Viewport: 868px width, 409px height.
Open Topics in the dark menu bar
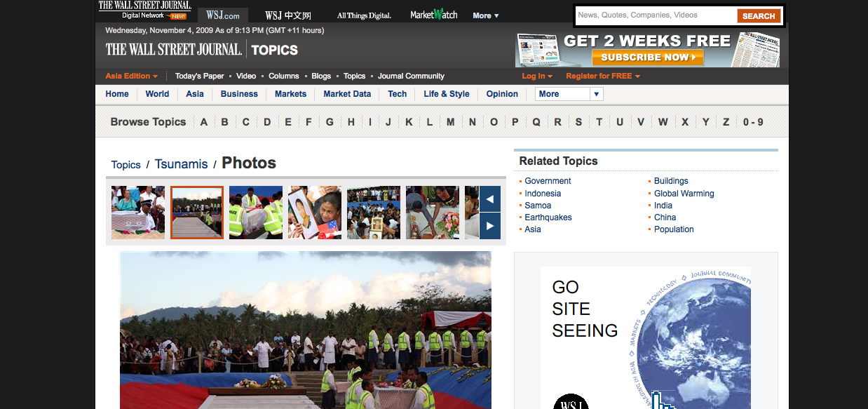coord(354,76)
